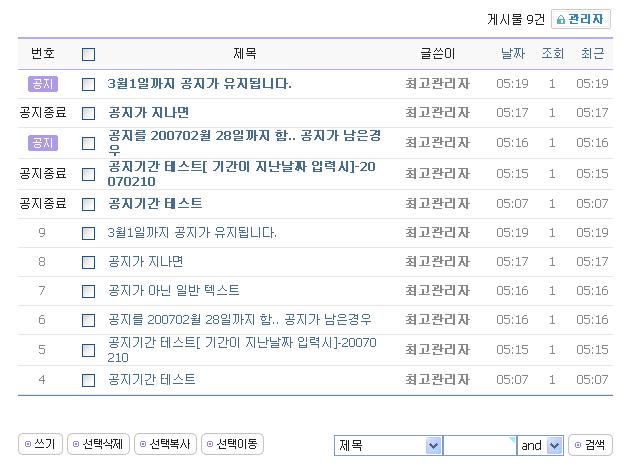Open post 8 '공지가 지나면'

click(145, 261)
